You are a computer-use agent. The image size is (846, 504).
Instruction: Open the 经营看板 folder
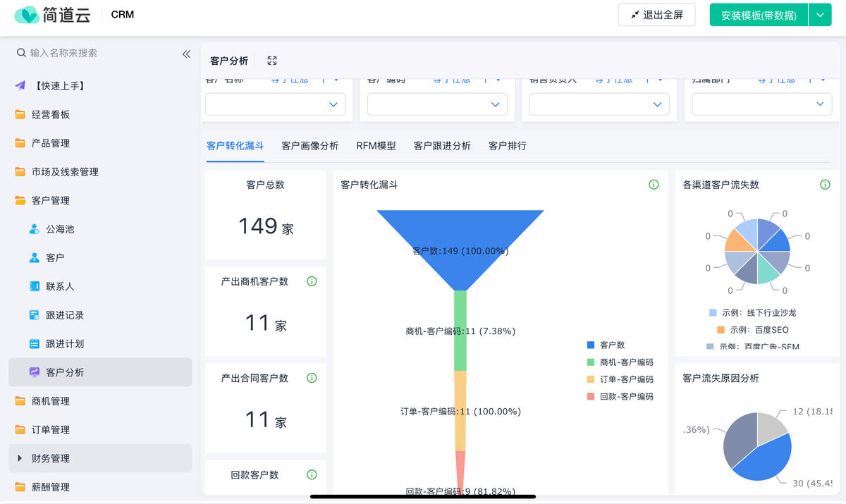coord(100,114)
